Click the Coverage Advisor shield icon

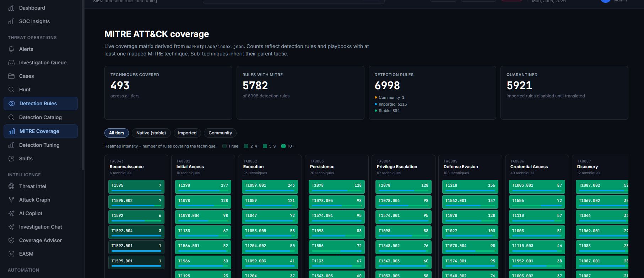point(11,240)
